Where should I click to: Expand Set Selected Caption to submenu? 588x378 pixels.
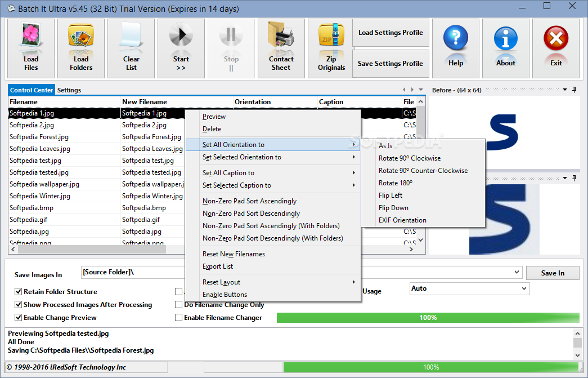pyautogui.click(x=273, y=185)
